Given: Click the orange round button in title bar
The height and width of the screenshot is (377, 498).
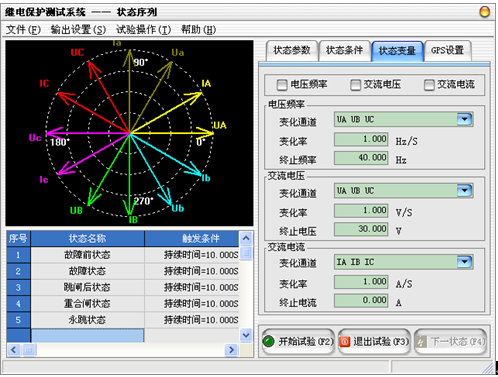Looking at the screenshot, I should tap(484, 12).
